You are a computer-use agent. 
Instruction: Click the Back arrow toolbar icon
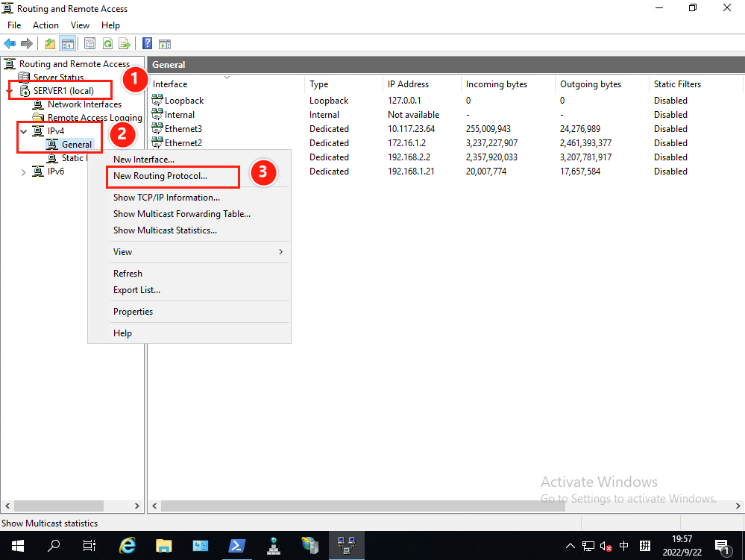point(10,44)
